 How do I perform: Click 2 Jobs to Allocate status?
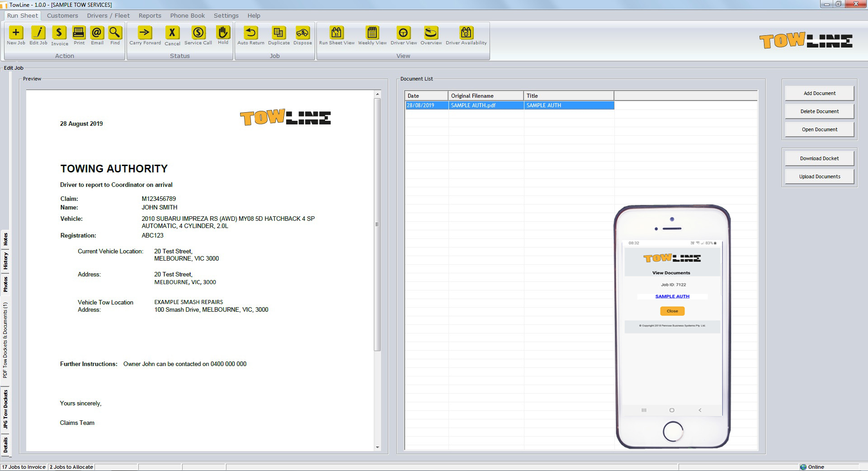[71, 467]
